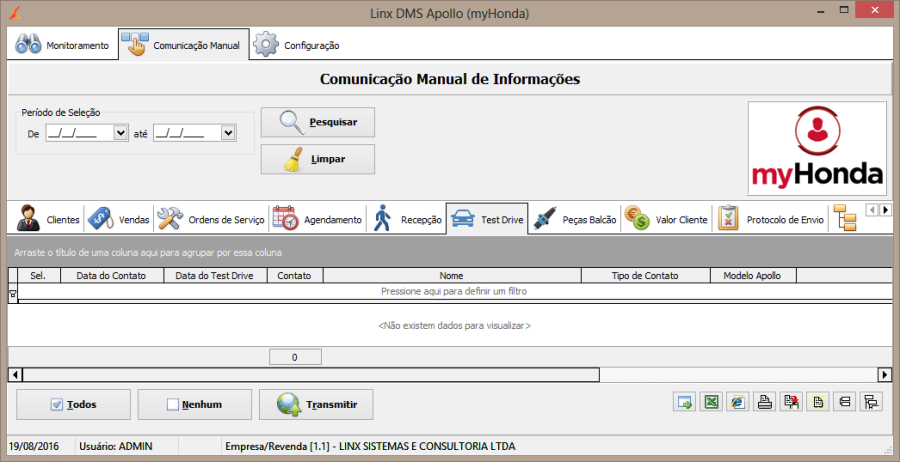Open the 'até' date dropdown

point(228,133)
